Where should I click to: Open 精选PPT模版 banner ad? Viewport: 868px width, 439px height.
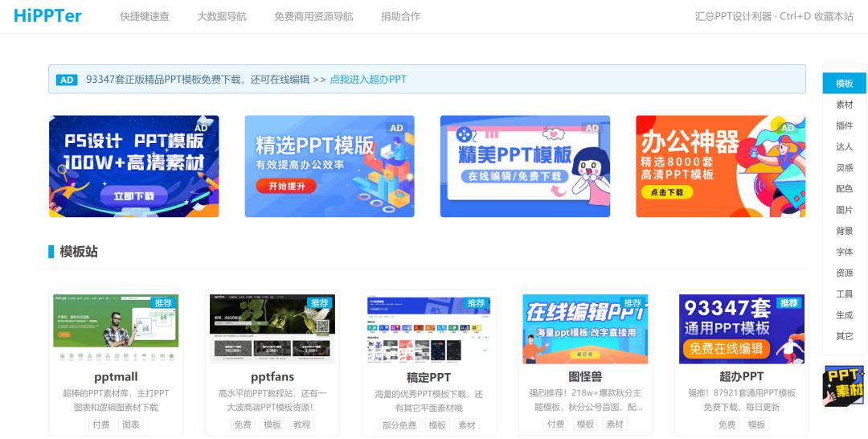click(330, 166)
